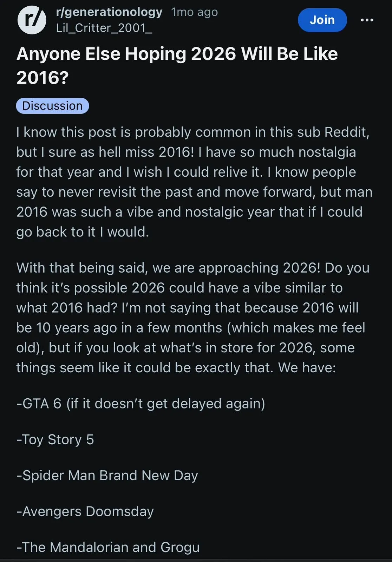Tap the r/ subreddit avatar icon
392x562 pixels.
[32, 20]
